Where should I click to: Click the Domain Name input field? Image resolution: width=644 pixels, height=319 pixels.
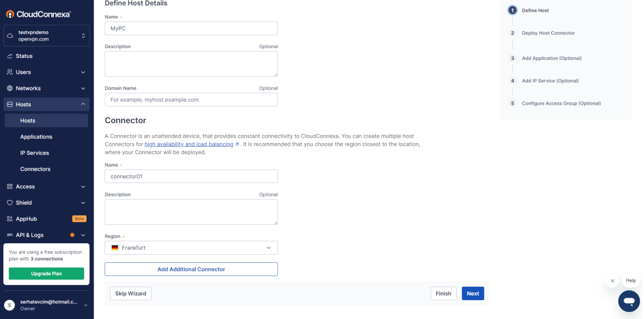pos(191,100)
